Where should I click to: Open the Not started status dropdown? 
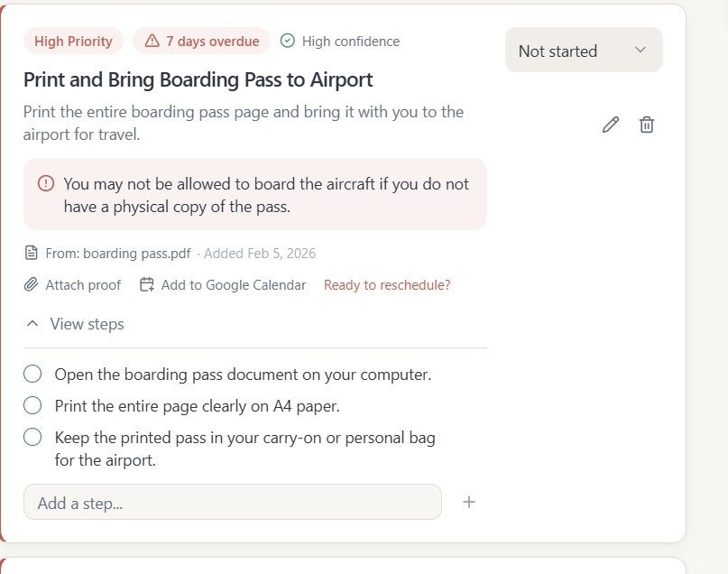click(x=584, y=51)
